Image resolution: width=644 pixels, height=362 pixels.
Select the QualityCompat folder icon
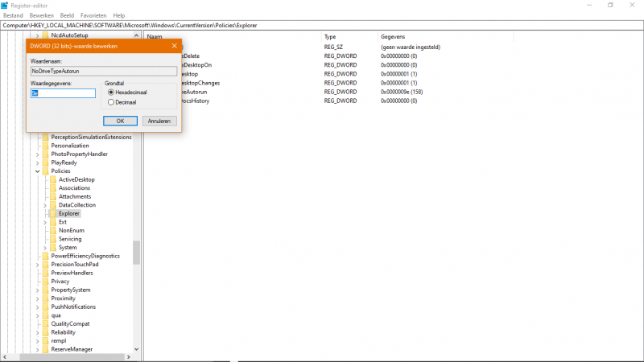pyautogui.click(x=45, y=323)
